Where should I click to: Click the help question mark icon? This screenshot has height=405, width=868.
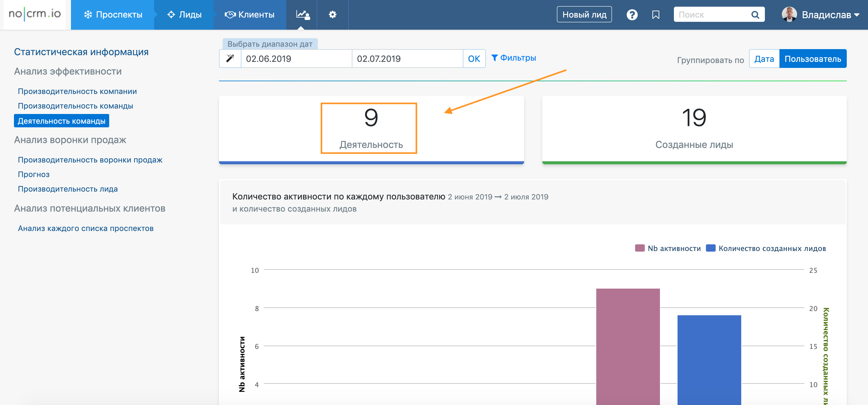(x=632, y=15)
